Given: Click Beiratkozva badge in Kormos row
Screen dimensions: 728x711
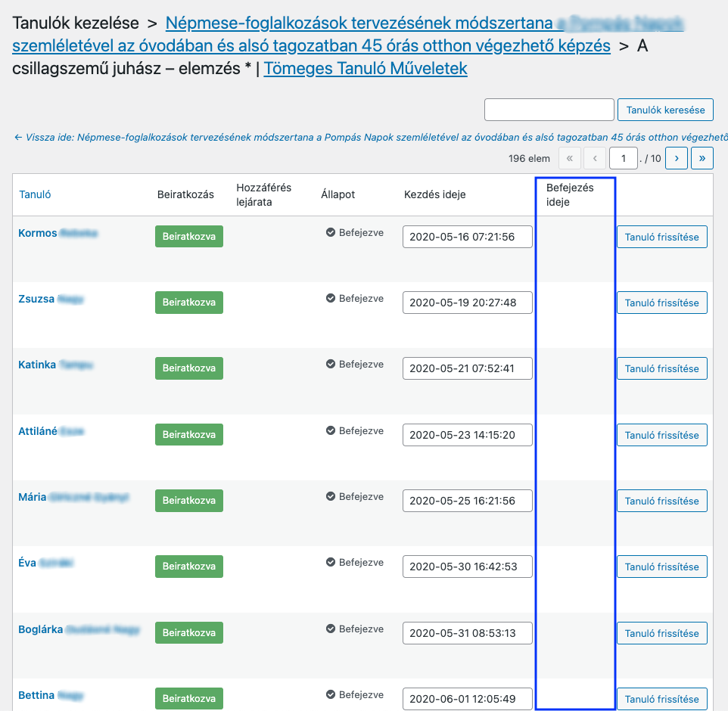Looking at the screenshot, I should click(x=189, y=236).
